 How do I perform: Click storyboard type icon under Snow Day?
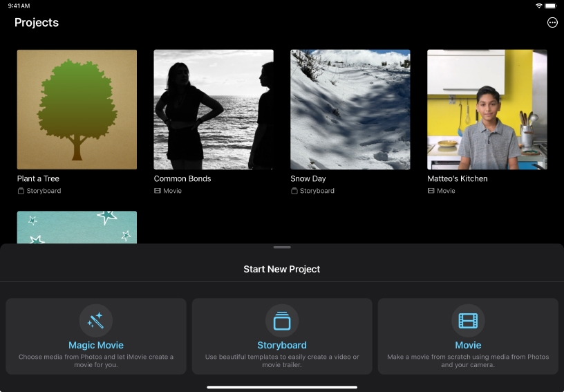click(294, 191)
